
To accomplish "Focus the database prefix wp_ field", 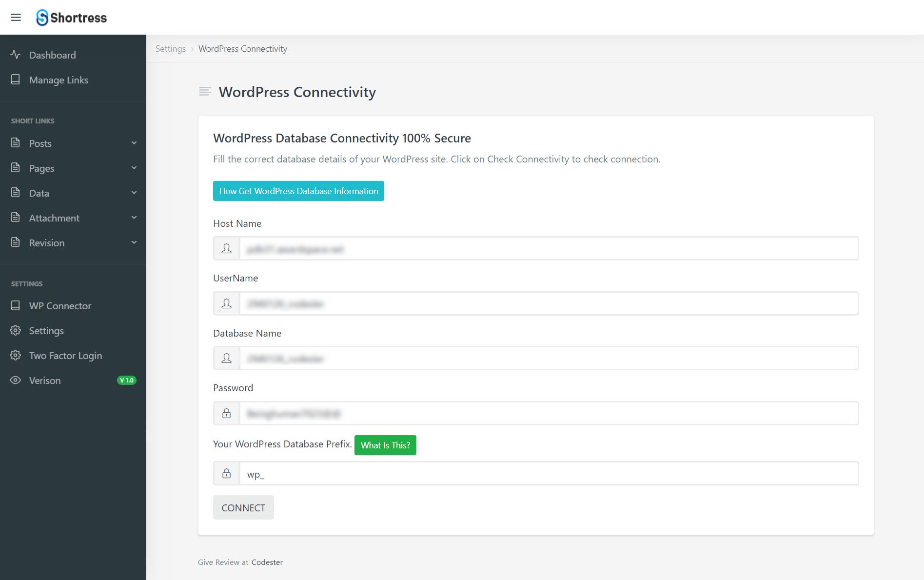I will click(x=549, y=474).
